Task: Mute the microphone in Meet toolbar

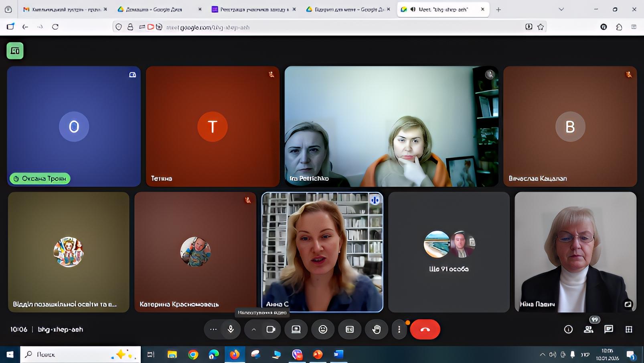Action: [x=231, y=329]
